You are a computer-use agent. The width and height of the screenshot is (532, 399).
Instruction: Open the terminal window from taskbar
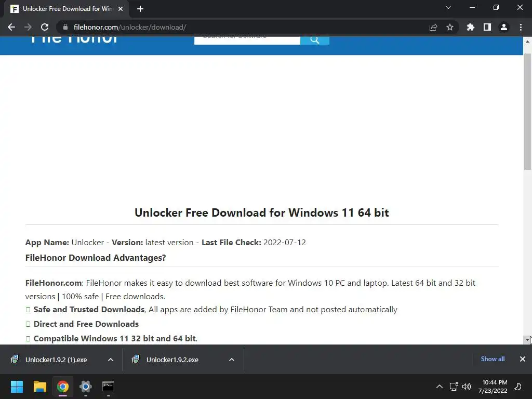click(x=108, y=387)
